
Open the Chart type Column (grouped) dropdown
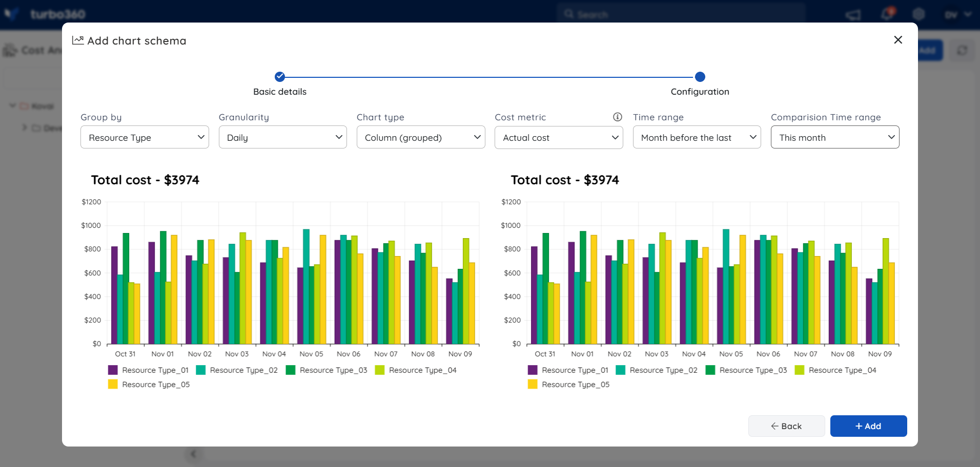click(x=421, y=137)
